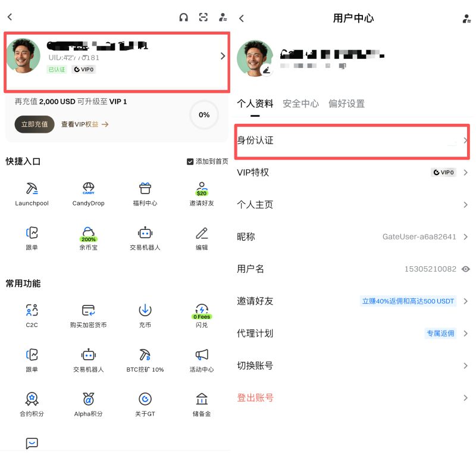Screen dimensions: 476x455
Task: Open the 交易机器人 trading bot
Action: pos(144,237)
